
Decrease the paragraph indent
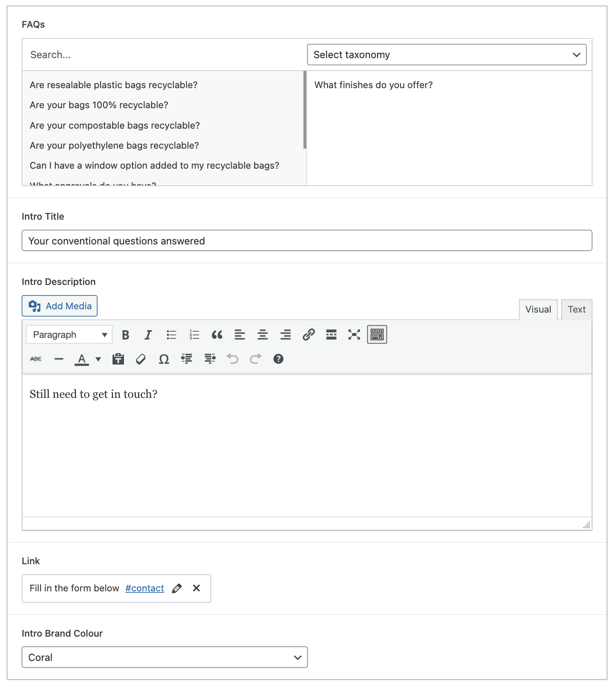point(187,359)
